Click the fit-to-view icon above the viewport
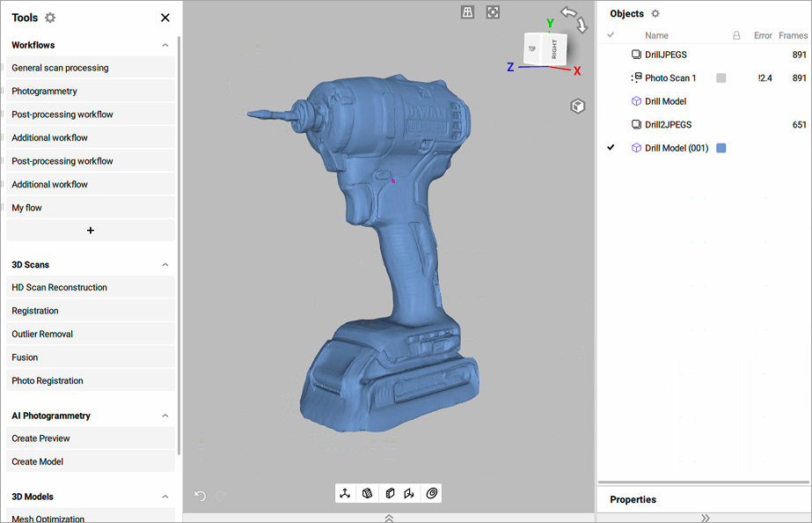Screen dimensions: 812x523 point(493,12)
